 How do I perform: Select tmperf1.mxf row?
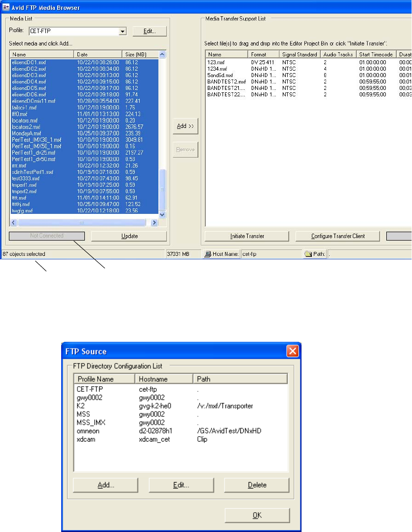coord(84,185)
